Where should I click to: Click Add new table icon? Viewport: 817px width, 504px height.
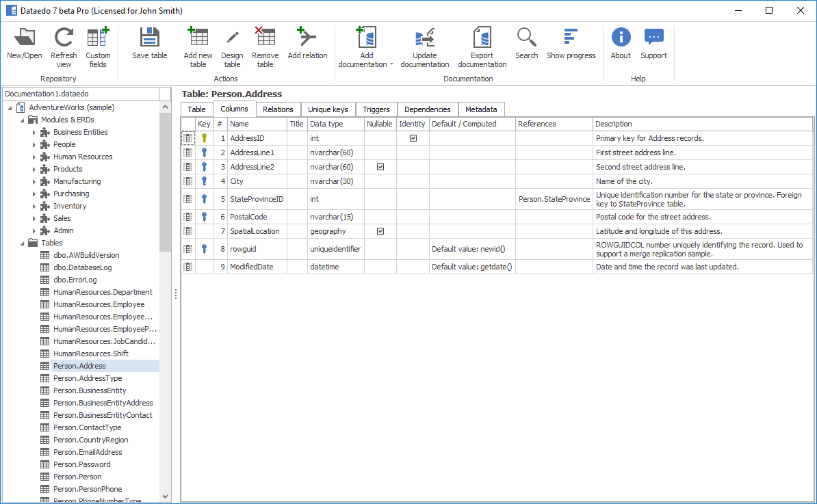198,44
